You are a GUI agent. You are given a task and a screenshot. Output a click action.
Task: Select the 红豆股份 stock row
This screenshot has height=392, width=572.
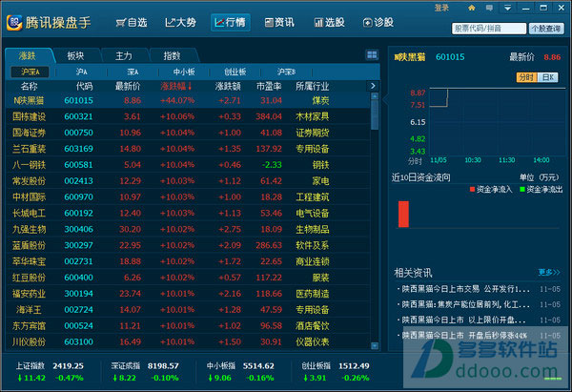[188, 278]
